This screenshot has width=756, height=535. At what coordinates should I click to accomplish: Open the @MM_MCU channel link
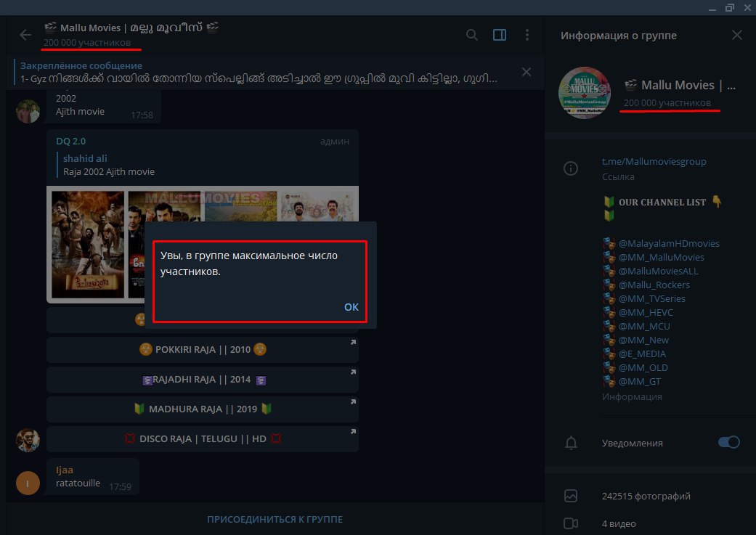click(x=644, y=327)
